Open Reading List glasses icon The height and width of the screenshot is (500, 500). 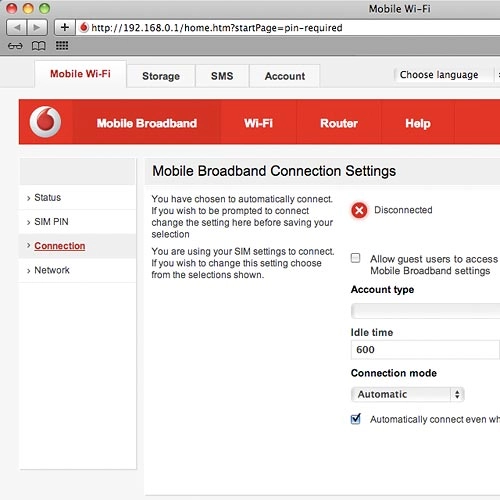pyautogui.click(x=15, y=46)
